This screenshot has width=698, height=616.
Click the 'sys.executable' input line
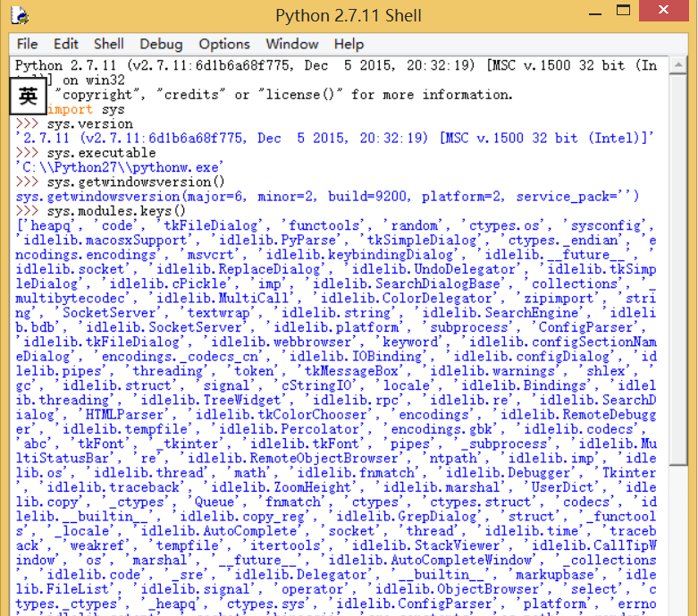tap(102, 153)
